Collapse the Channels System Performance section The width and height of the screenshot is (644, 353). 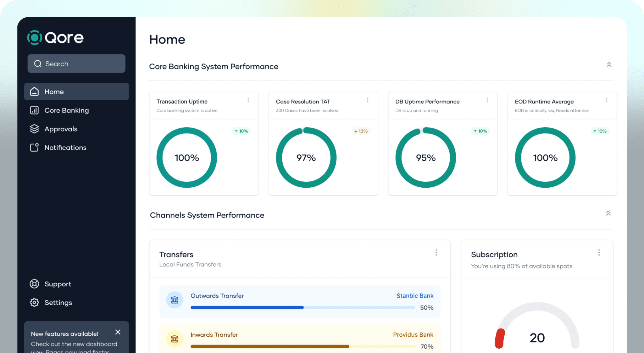[608, 213]
